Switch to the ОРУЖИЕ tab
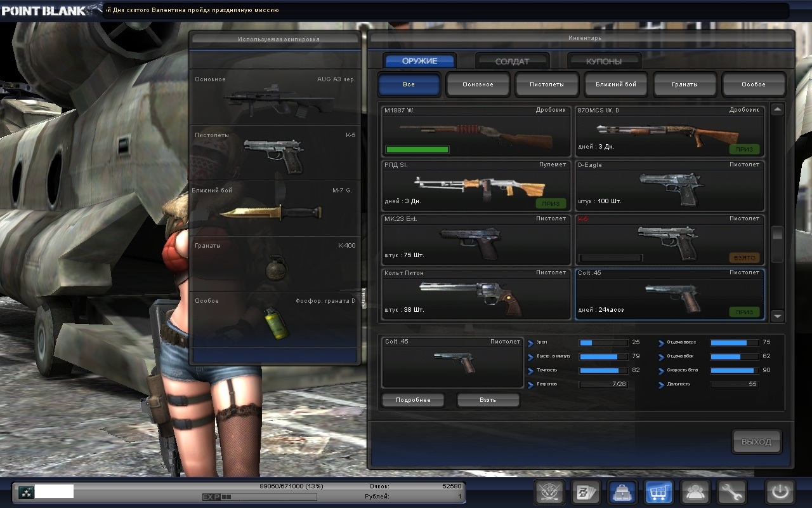Screen dimensions: 812x508 coord(419,61)
